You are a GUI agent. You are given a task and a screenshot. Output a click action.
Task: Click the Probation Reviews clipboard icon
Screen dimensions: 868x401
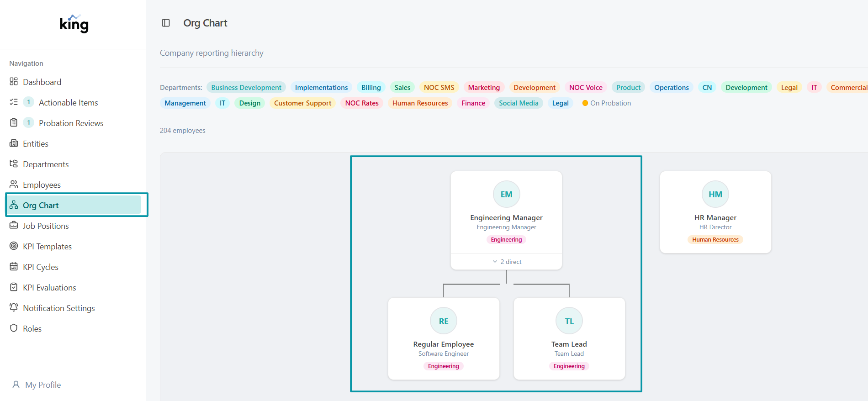tap(14, 123)
